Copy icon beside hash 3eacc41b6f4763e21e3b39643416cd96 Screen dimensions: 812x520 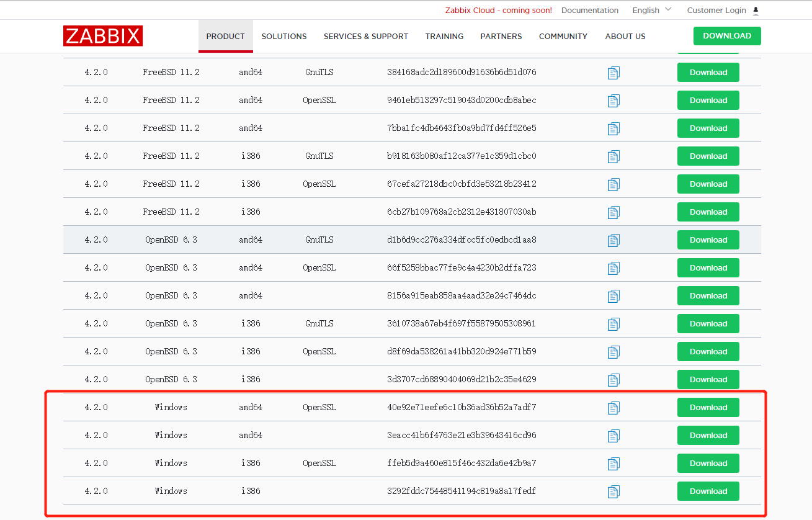[613, 436]
